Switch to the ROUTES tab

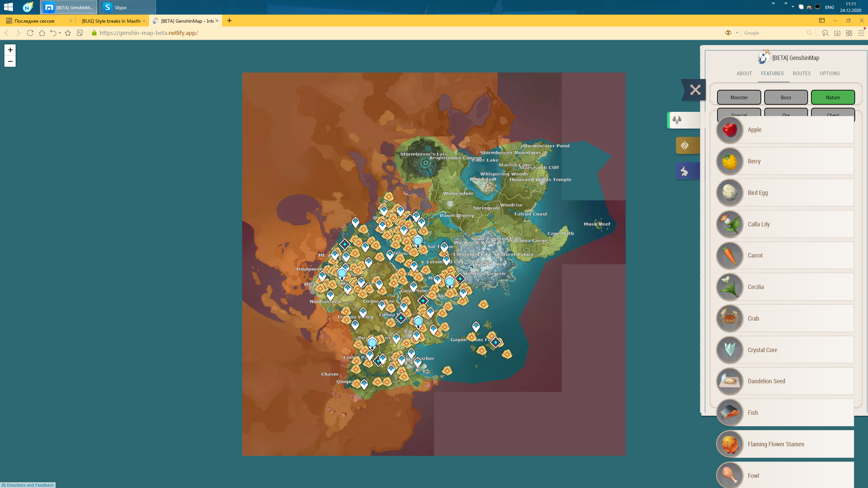(x=802, y=74)
